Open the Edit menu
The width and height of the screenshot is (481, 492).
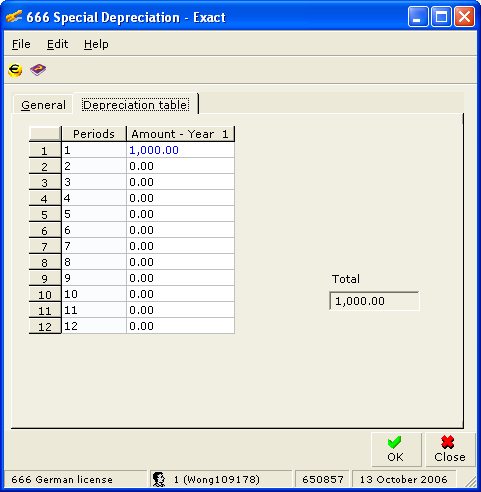coord(57,44)
